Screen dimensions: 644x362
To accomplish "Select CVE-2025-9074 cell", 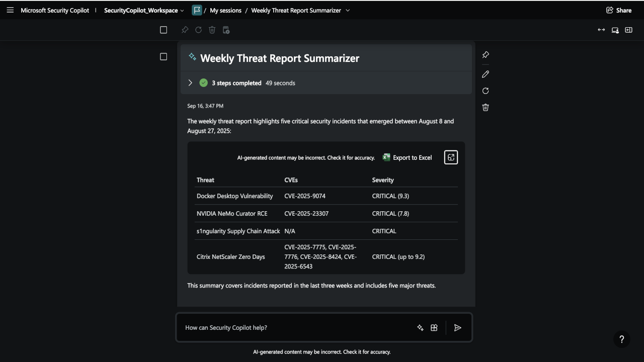I will tap(304, 196).
